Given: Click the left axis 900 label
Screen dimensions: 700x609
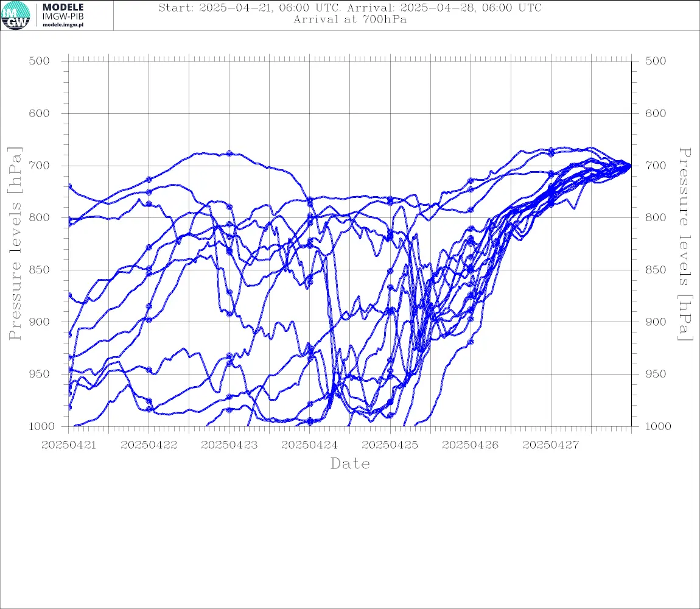Looking at the screenshot, I should pos(40,322).
